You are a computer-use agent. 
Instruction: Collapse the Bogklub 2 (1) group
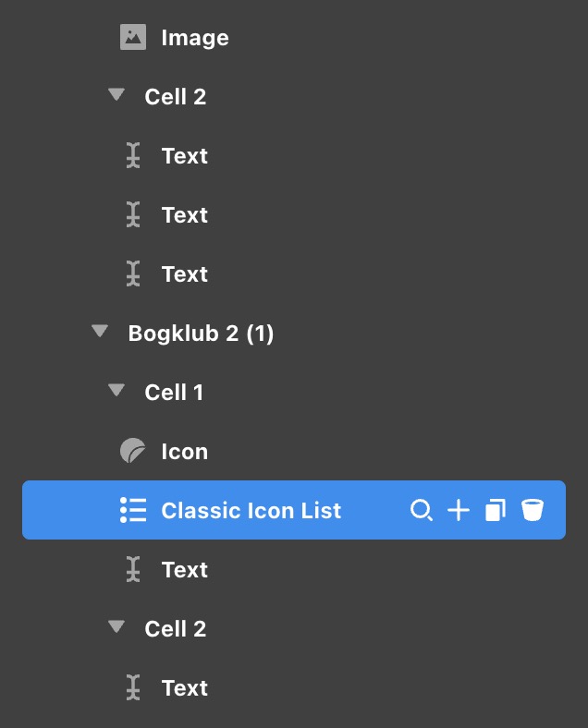(100, 333)
